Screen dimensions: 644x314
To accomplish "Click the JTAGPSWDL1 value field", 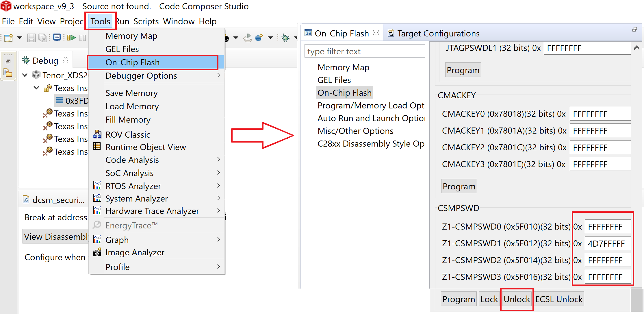I will coord(587,48).
